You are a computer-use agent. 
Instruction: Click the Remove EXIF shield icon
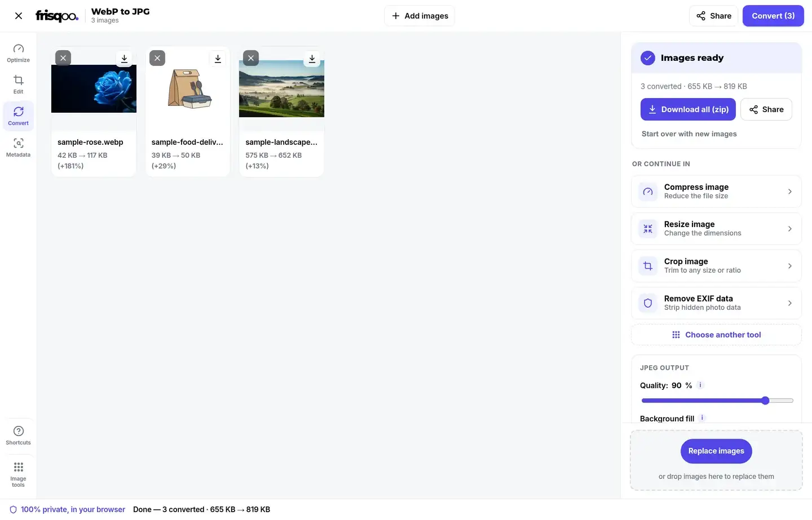pos(648,303)
